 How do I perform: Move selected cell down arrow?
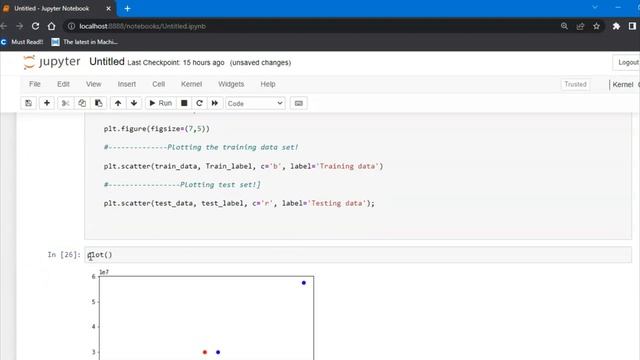134,103
